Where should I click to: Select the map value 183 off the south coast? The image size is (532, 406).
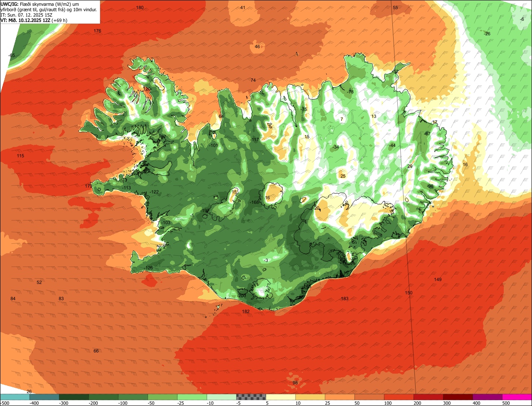345,298
